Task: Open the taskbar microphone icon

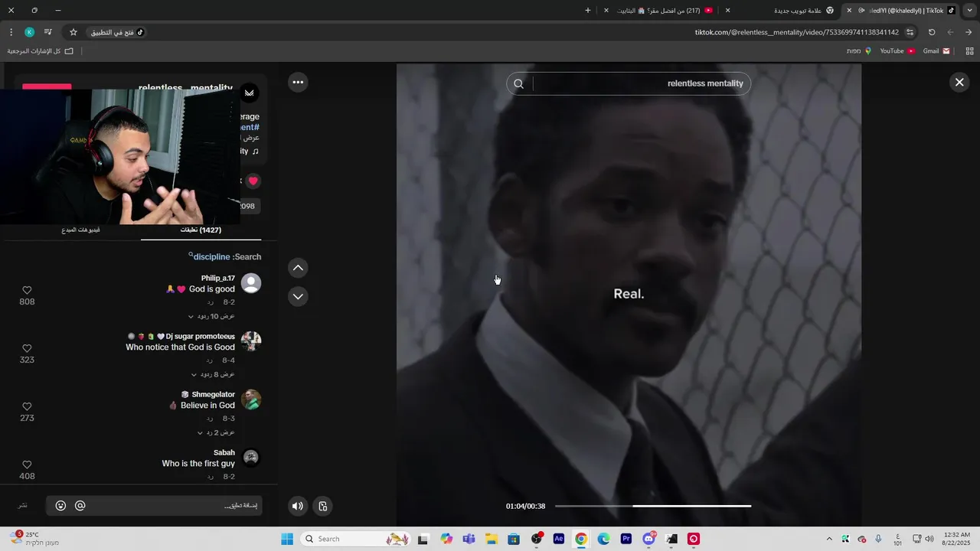Action: 878,539
